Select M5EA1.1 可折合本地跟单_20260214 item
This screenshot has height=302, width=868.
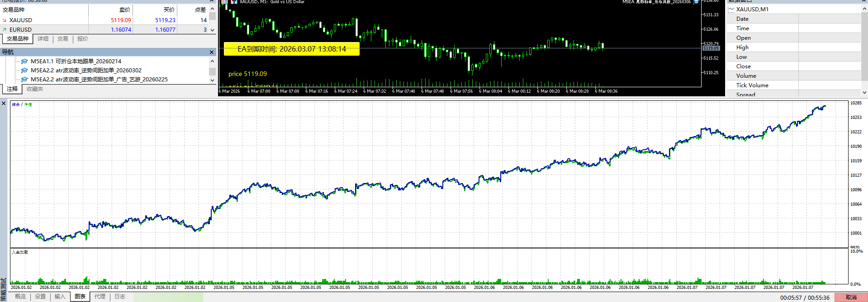tap(76, 61)
